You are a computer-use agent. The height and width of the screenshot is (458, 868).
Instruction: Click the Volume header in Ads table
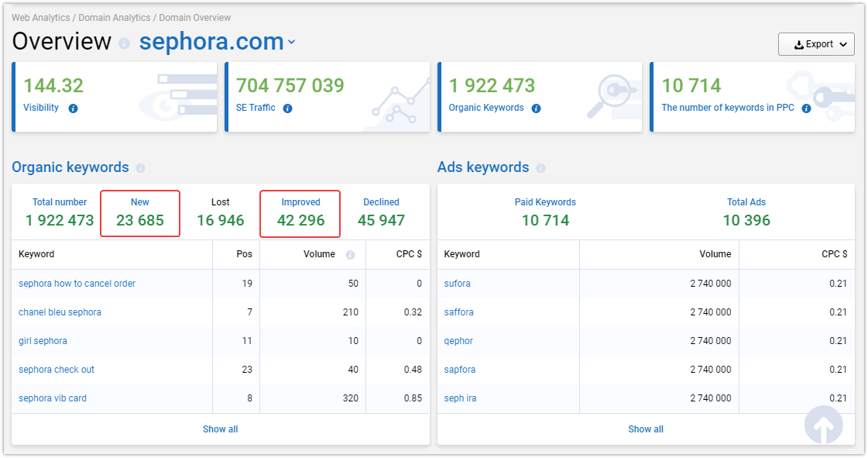tap(715, 254)
